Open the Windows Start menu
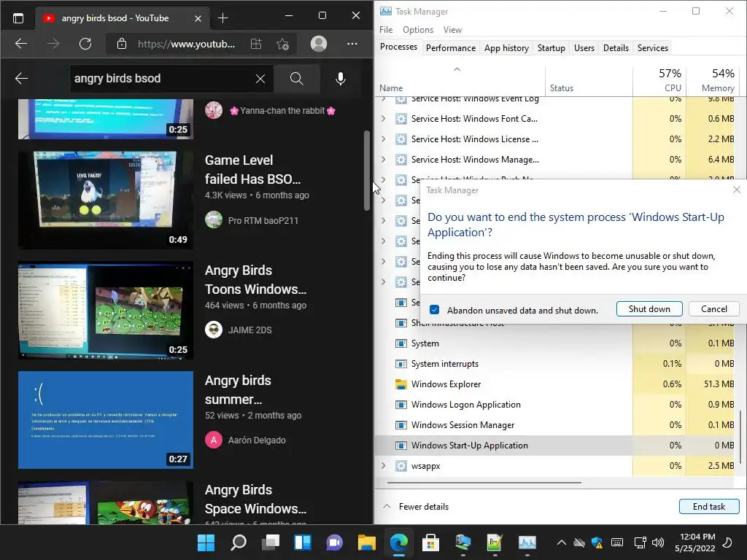 click(206, 542)
